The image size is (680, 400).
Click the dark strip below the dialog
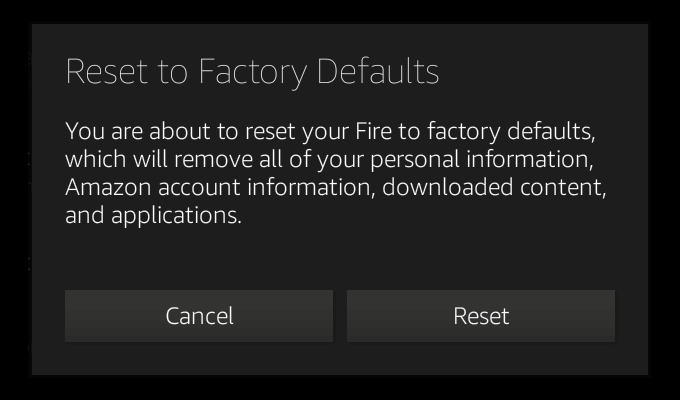pos(340,388)
